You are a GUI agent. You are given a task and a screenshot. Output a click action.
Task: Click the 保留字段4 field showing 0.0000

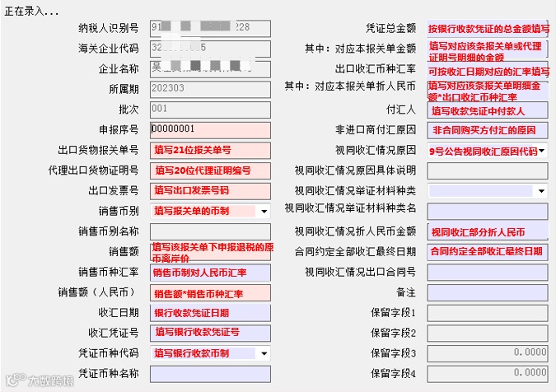(488, 374)
